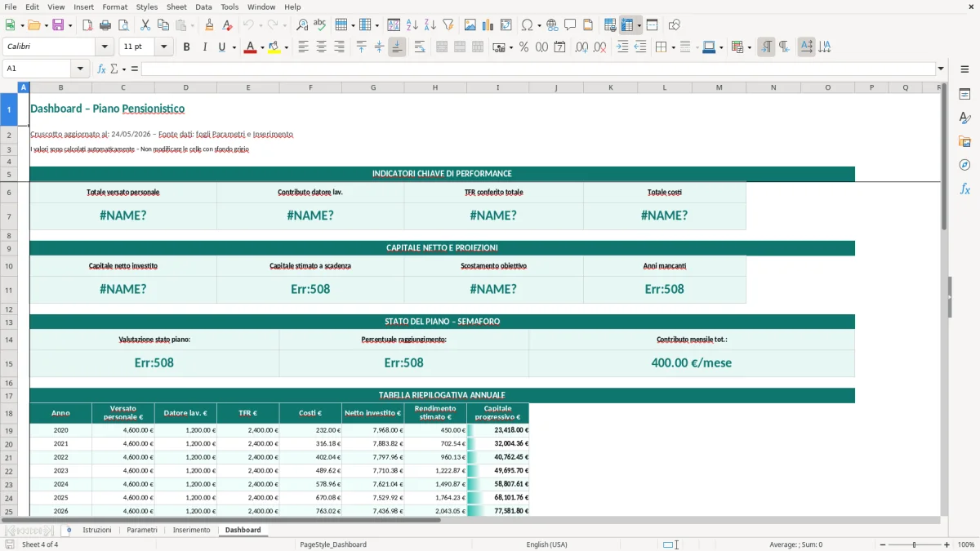Open the font color dropdown arrow
The width and height of the screenshot is (980, 551).
[x=261, y=47]
